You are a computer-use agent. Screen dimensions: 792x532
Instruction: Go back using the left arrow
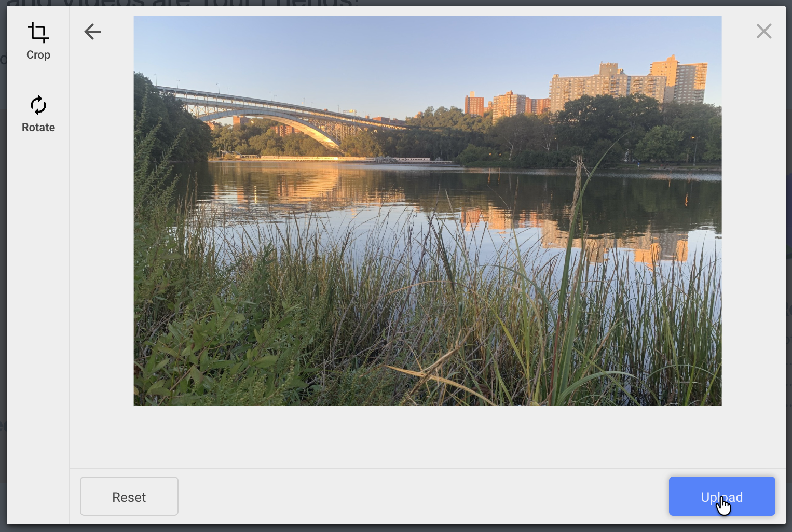click(92, 32)
